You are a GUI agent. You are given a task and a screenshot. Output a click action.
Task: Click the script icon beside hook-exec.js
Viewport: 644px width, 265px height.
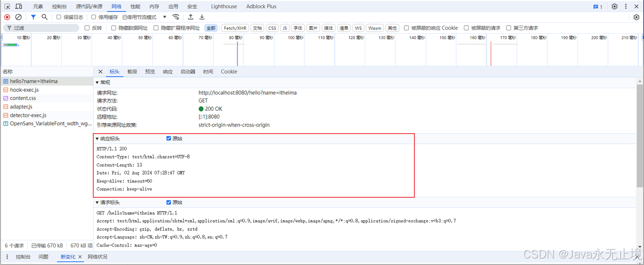click(x=6, y=90)
